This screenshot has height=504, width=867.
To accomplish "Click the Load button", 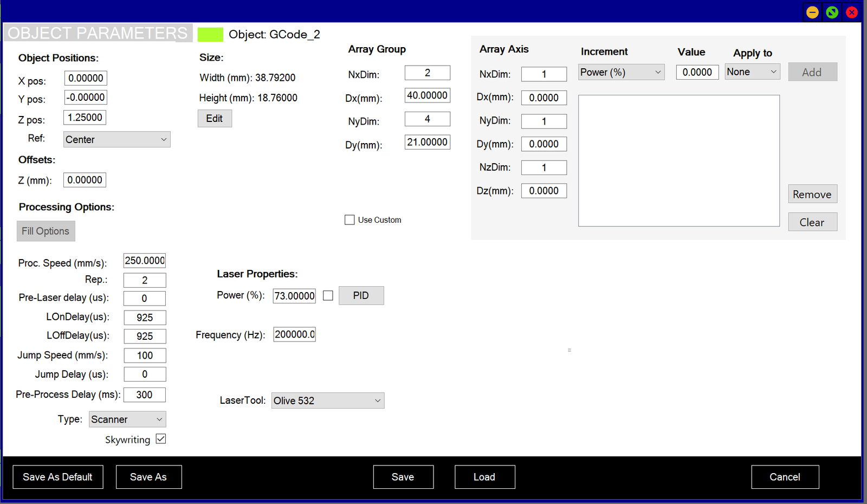I will pos(484,477).
